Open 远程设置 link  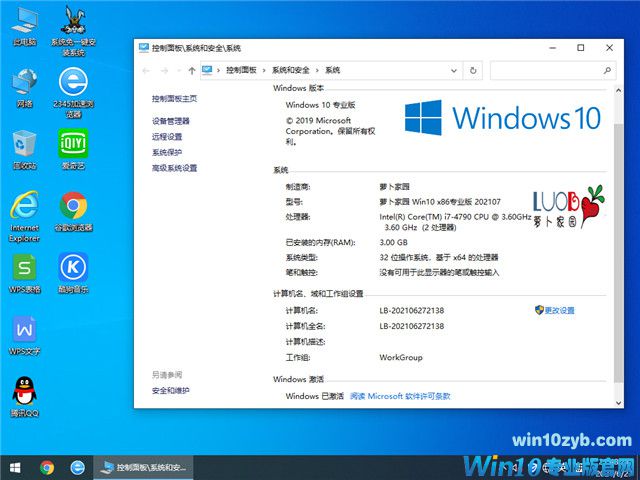pyautogui.click(x=167, y=137)
